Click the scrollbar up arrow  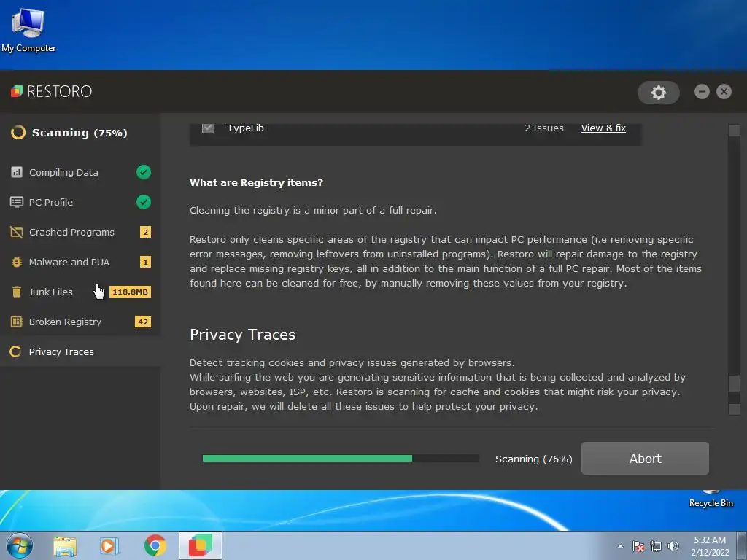point(734,130)
